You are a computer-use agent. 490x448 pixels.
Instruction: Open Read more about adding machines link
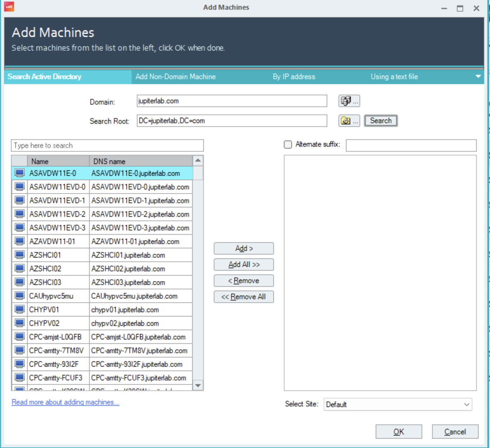click(x=66, y=402)
